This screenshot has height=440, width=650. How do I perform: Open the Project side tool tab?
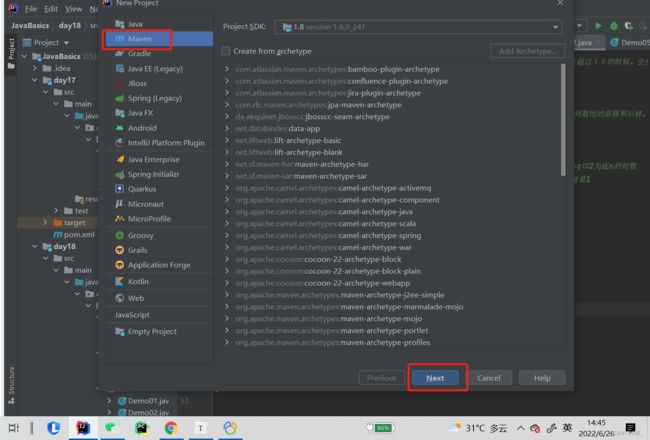point(11,53)
